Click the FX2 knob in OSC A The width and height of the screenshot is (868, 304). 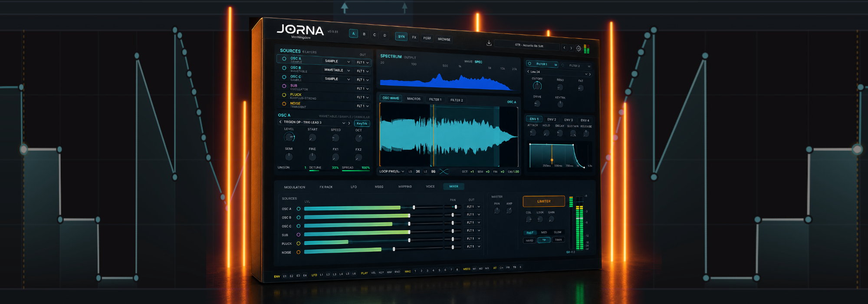tap(358, 158)
